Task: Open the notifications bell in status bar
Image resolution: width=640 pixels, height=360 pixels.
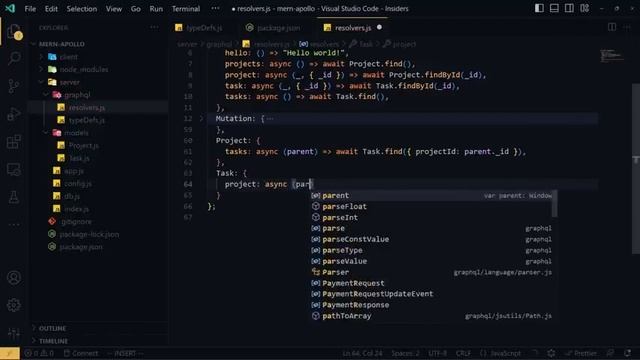Action: pos(628,353)
